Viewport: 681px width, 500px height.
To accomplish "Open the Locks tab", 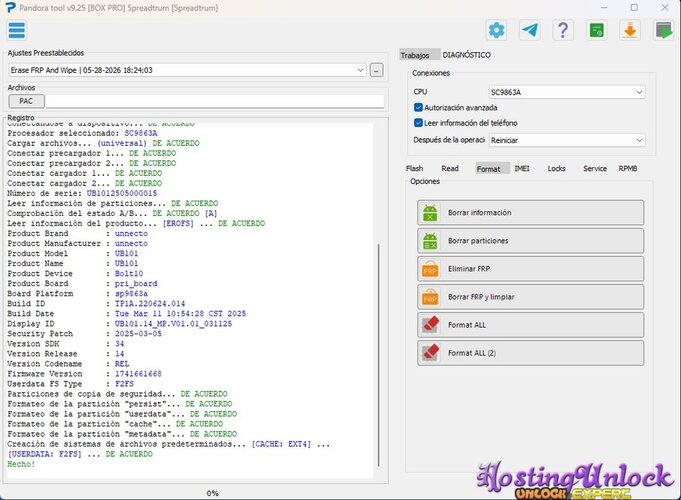I will 556,169.
